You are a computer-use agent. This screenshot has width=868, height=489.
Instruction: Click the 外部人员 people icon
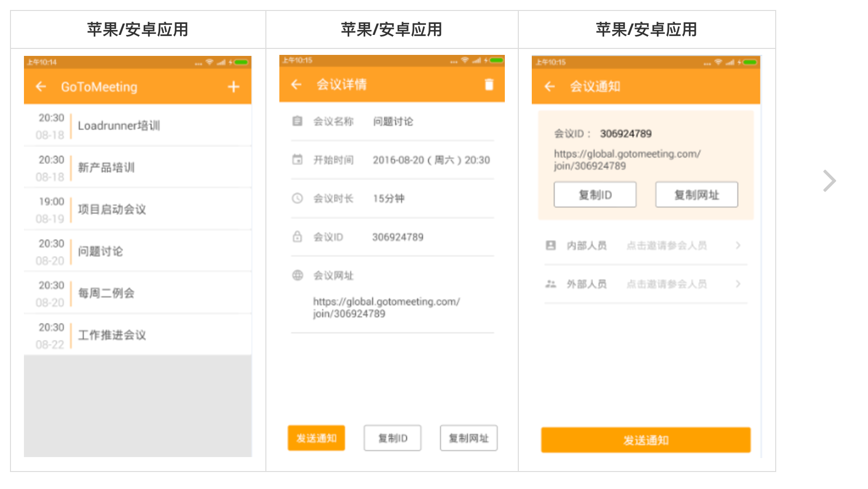(x=551, y=284)
